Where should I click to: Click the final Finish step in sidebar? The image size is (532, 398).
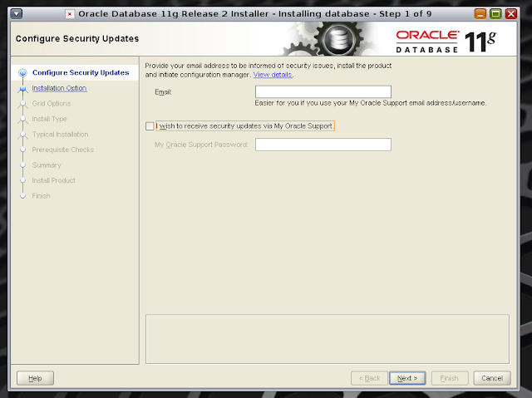click(41, 196)
